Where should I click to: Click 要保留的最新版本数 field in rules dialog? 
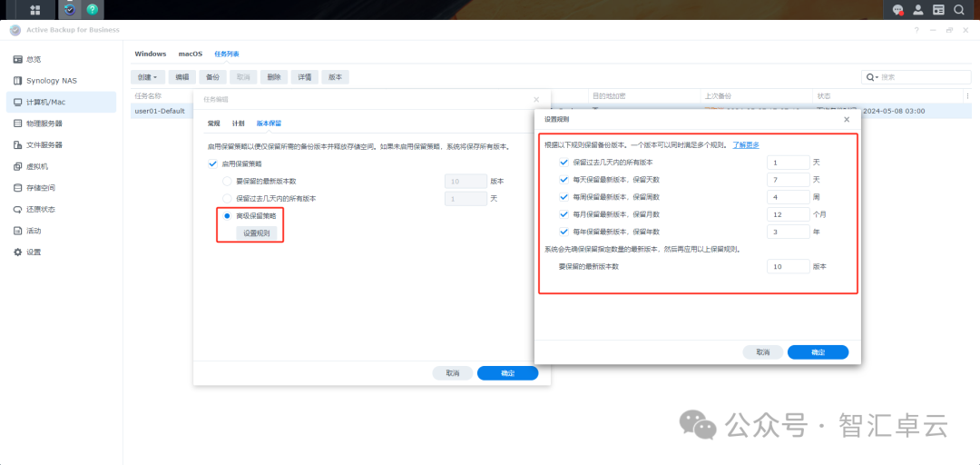[x=789, y=266]
